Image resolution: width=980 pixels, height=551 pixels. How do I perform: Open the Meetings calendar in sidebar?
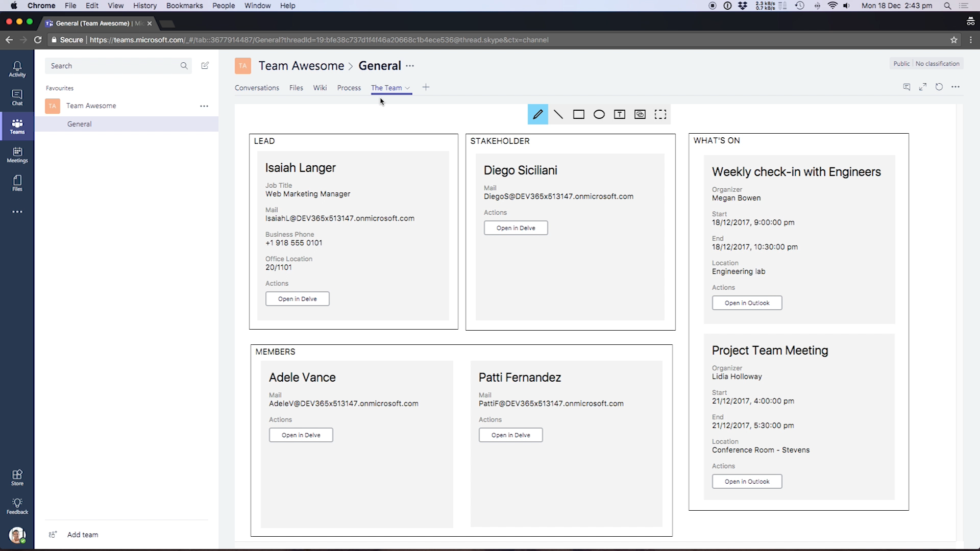point(17,155)
